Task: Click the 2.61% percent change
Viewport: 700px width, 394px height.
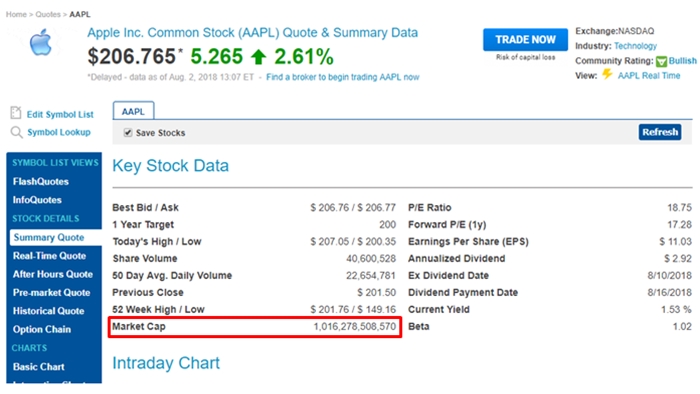Action: [304, 57]
